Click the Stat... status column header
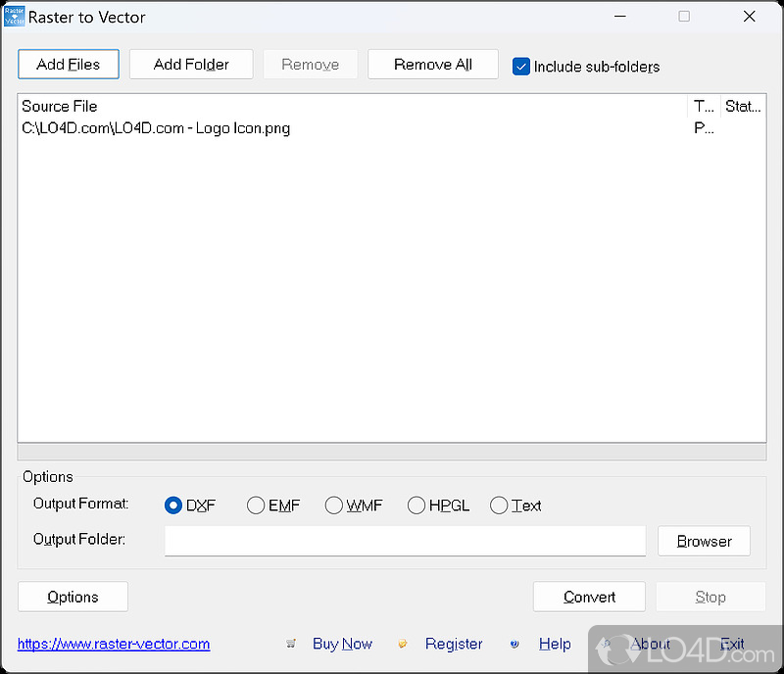This screenshot has width=784, height=674. click(743, 106)
